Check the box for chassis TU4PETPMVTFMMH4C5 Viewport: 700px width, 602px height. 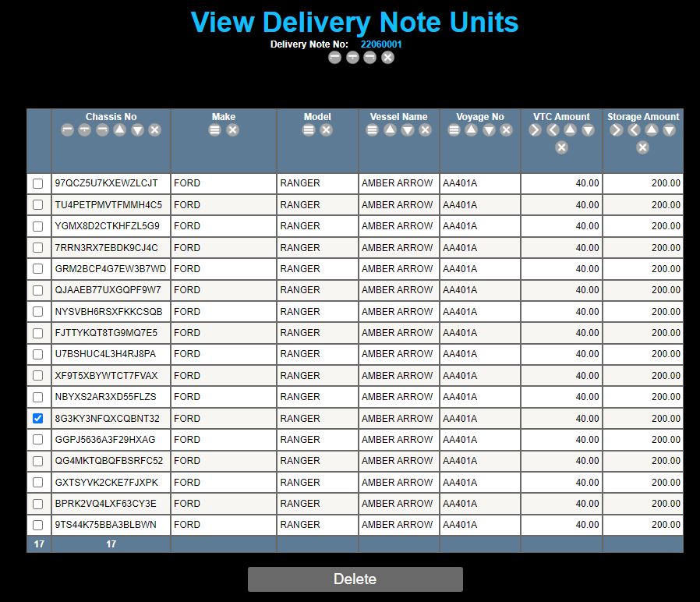pos(38,205)
